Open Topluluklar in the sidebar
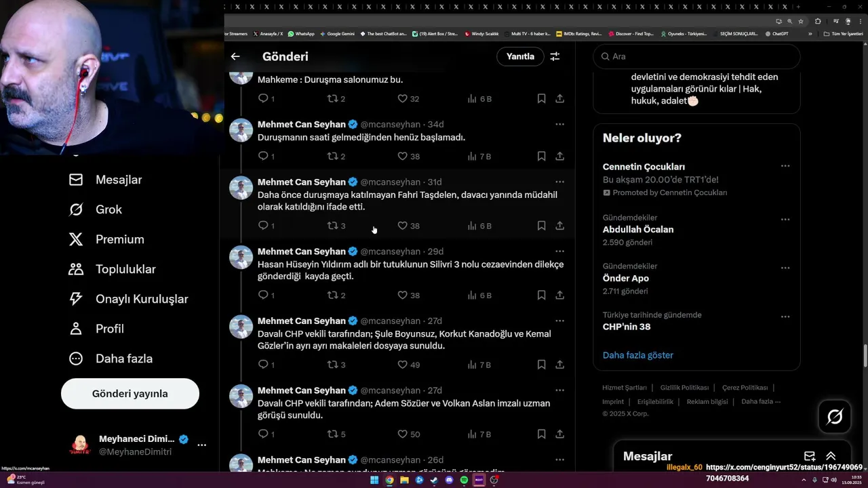 pos(112,269)
